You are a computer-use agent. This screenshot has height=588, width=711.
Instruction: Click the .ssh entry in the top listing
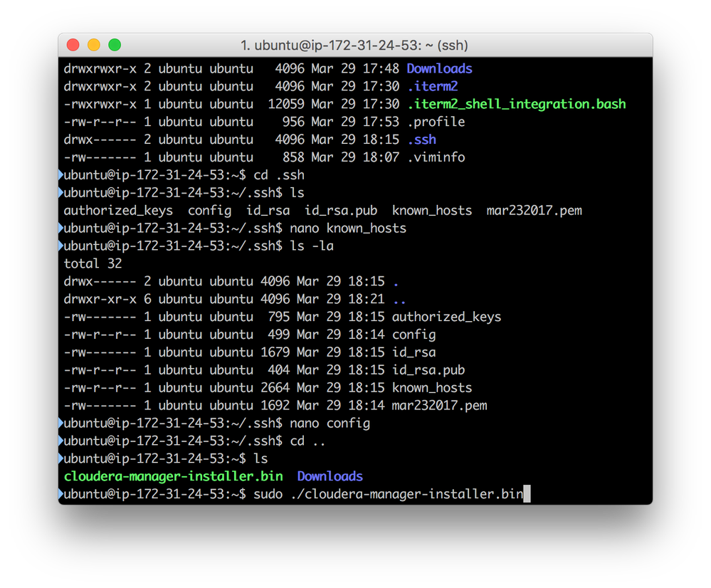(x=421, y=139)
